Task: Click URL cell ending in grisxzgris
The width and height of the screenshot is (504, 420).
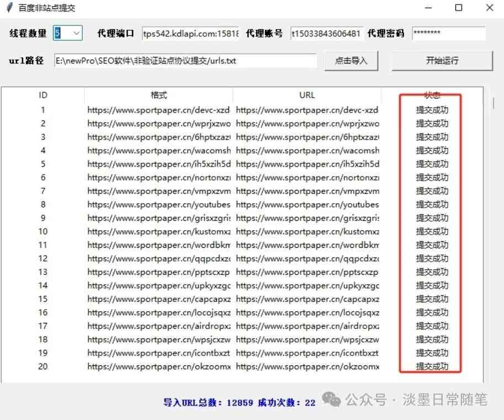Action: coord(307,218)
